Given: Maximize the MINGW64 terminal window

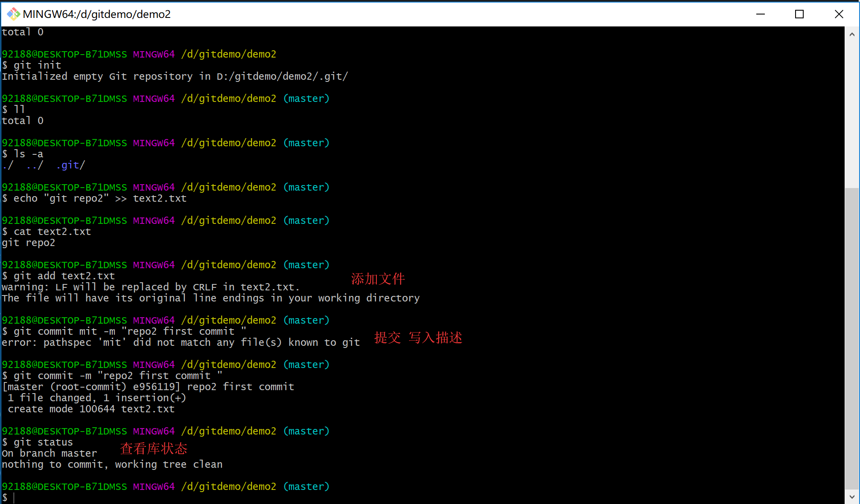Looking at the screenshot, I should point(799,14).
